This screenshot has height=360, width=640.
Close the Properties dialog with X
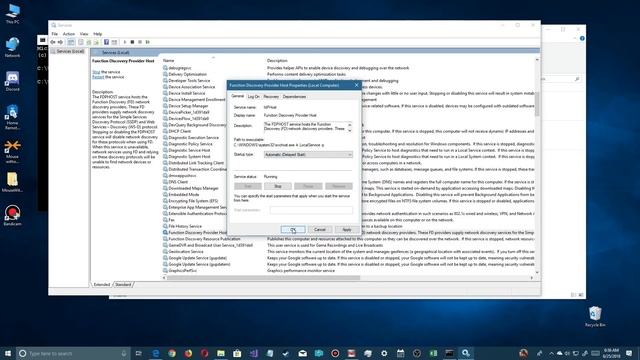(x=356, y=85)
